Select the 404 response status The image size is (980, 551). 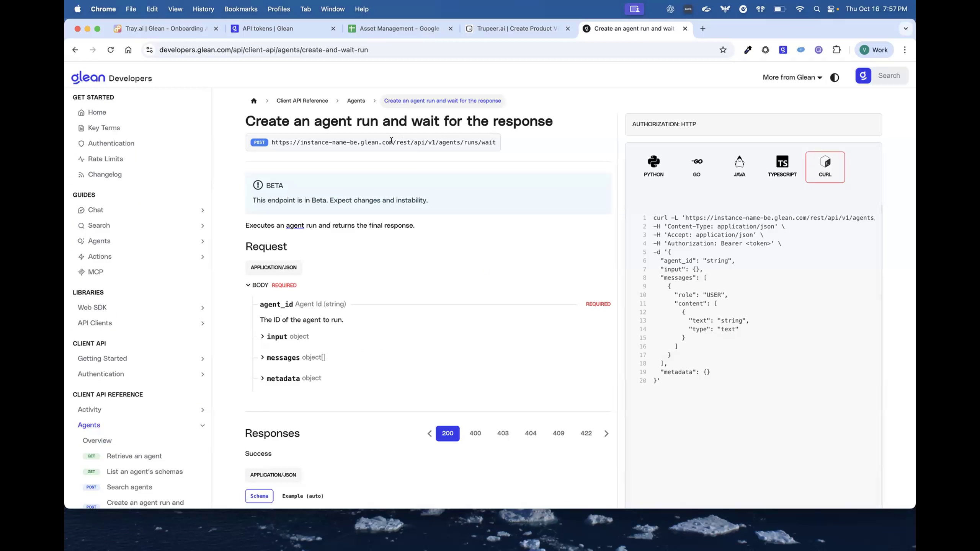tap(531, 433)
